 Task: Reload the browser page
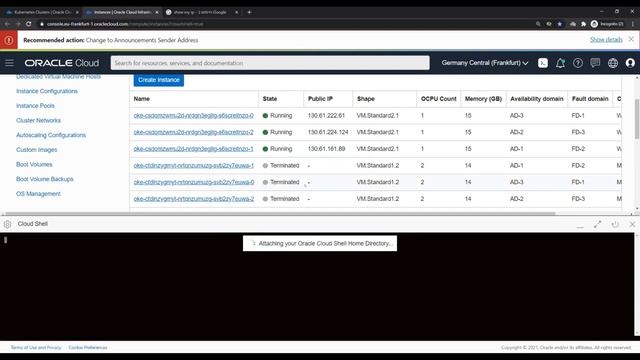tap(29, 24)
